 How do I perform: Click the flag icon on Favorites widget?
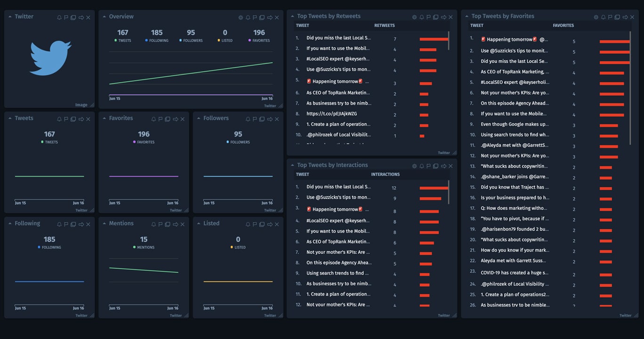161,119
